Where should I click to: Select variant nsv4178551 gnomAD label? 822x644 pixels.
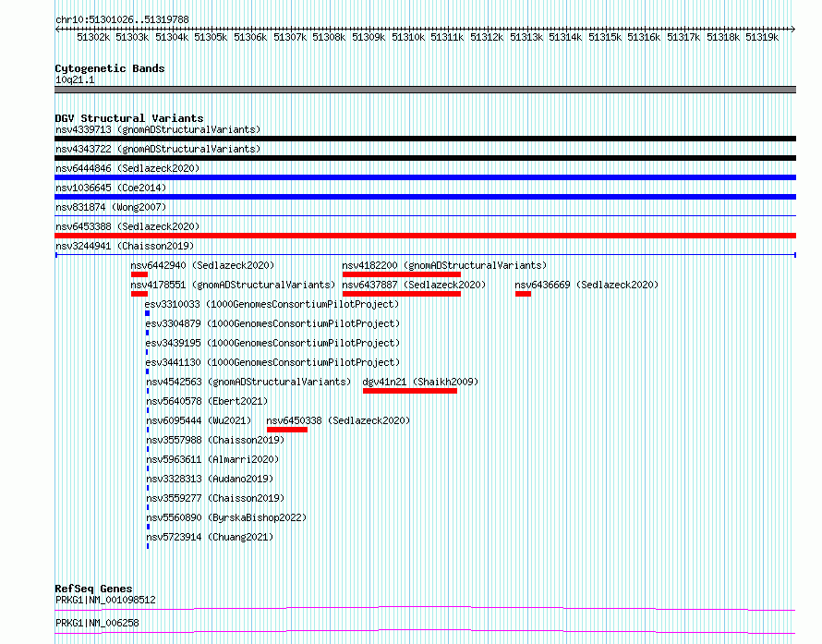(233, 285)
